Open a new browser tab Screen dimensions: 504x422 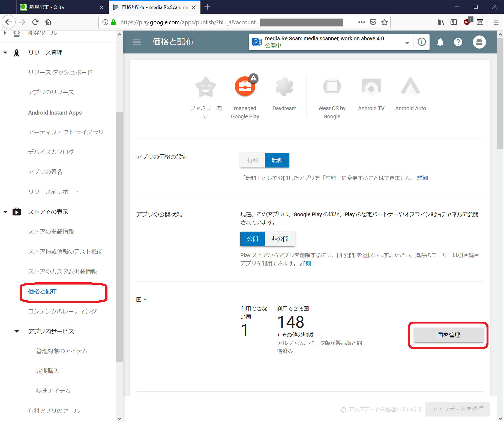tap(207, 7)
